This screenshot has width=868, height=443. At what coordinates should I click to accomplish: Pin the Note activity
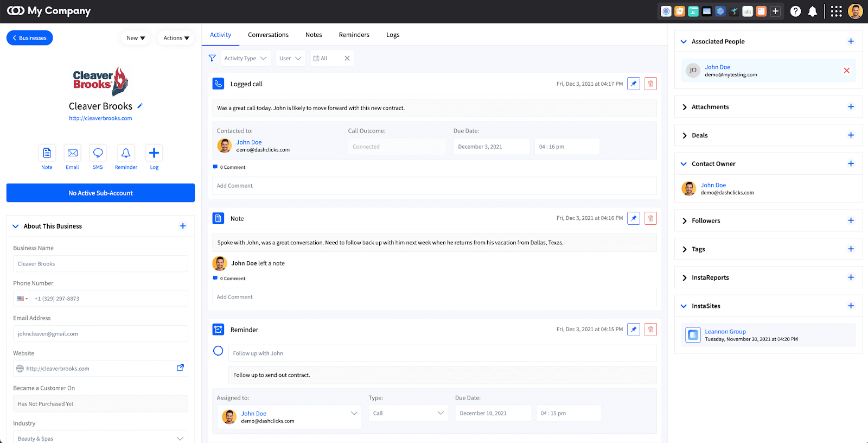634,218
